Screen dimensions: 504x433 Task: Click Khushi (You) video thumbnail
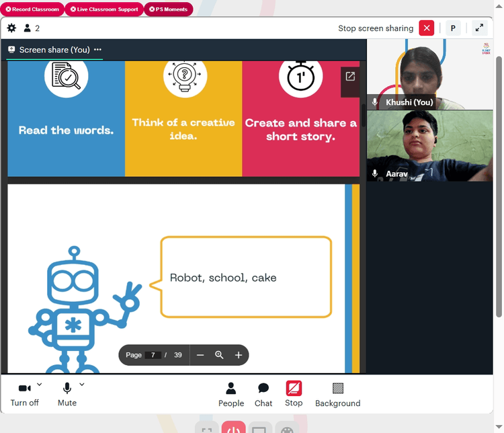point(430,75)
